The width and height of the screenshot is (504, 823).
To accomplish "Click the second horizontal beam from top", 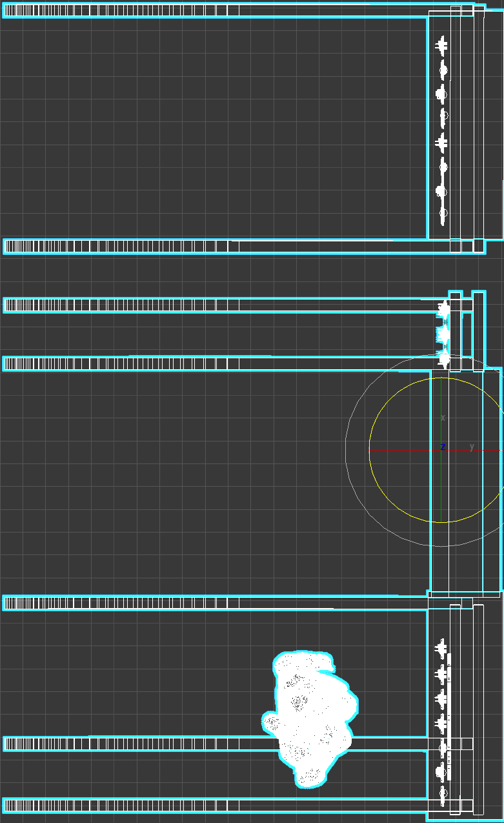I will (x=129, y=246).
